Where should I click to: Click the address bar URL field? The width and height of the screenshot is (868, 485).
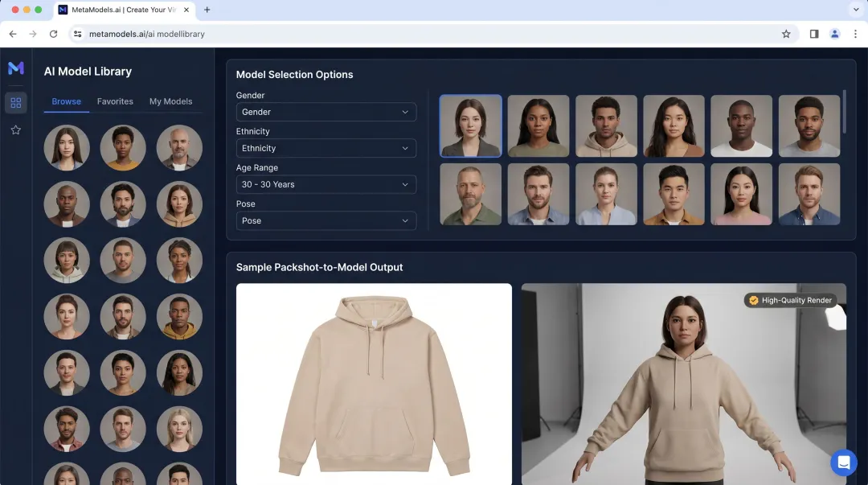[432, 34]
